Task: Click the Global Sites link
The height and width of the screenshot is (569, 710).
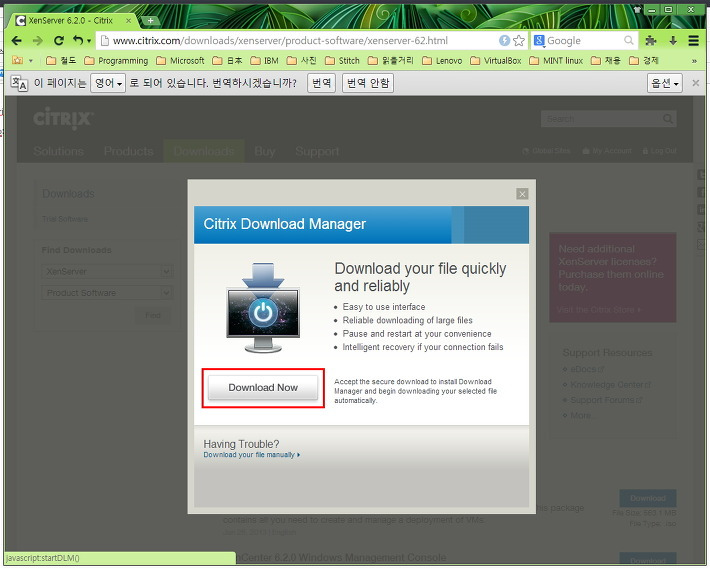Action: (546, 151)
